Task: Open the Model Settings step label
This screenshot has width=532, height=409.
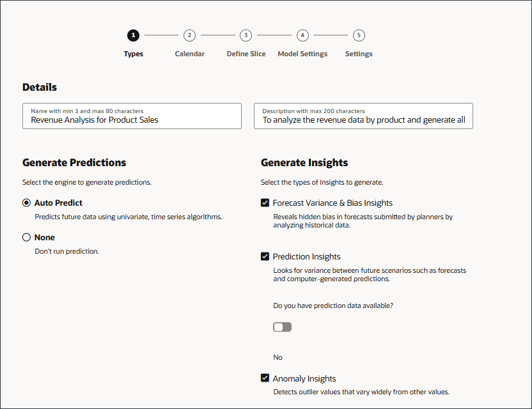Action: [x=302, y=54]
